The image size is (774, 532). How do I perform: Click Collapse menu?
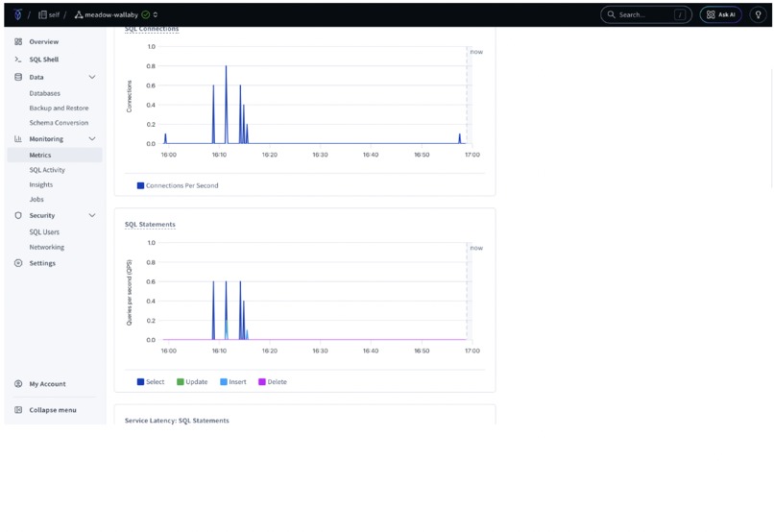click(x=53, y=410)
